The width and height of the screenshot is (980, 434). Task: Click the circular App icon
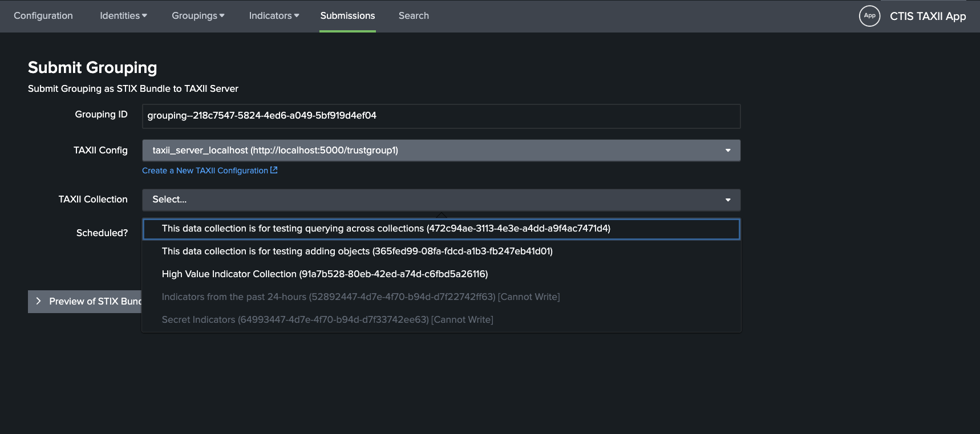[869, 16]
